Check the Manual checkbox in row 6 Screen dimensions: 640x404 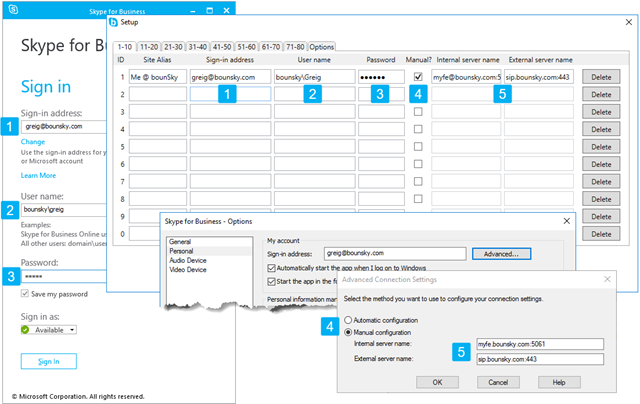pos(418,164)
